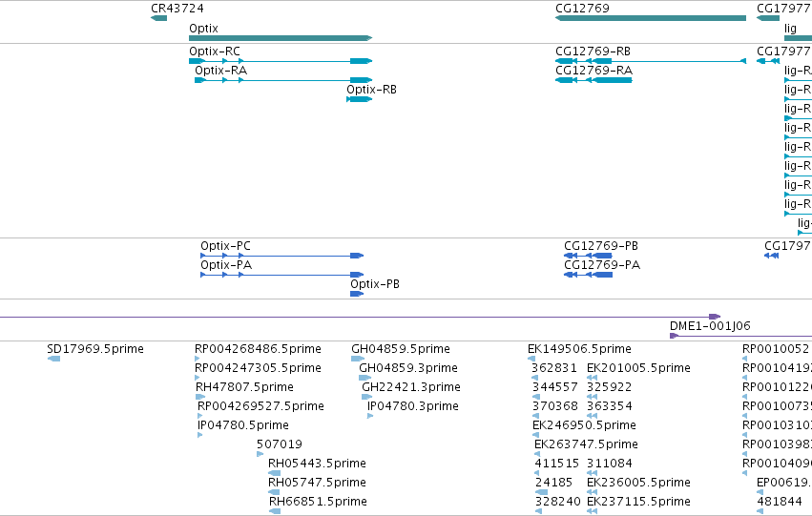Click the EK237115.5prime label
This screenshot has height=516, width=812.
click(638, 502)
